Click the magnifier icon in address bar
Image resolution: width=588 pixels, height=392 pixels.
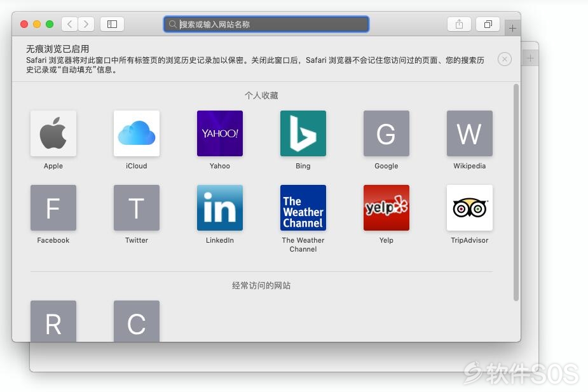pos(172,24)
